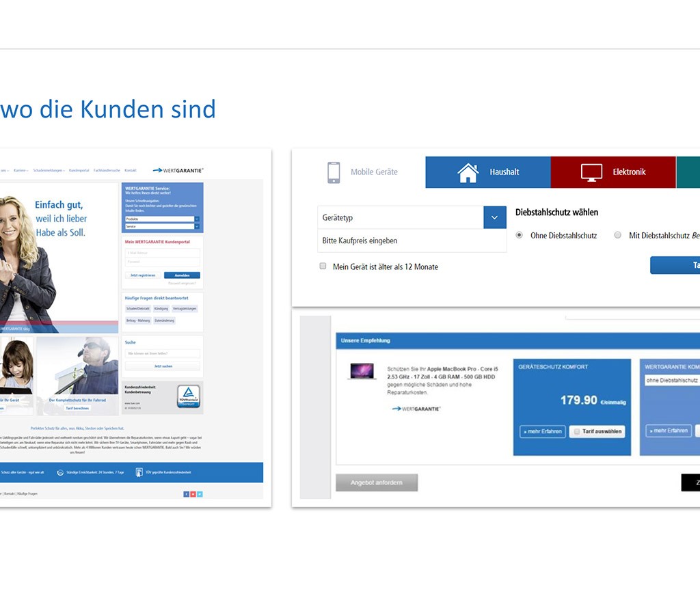The width and height of the screenshot is (700, 615).
Task: Click the bicycle Komplettschutz teaser image
Action: coord(77,366)
